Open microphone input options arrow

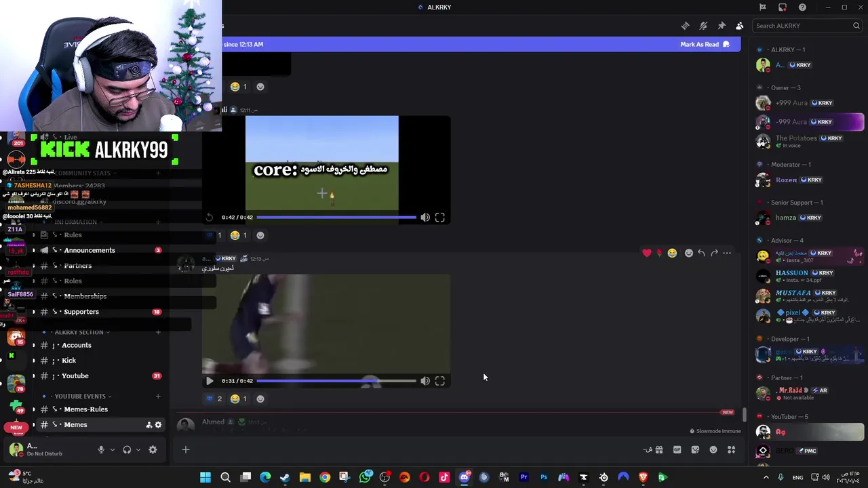(113, 449)
